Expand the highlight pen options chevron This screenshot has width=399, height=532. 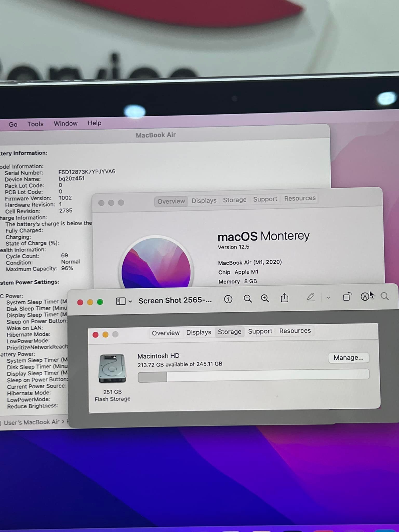[328, 298]
